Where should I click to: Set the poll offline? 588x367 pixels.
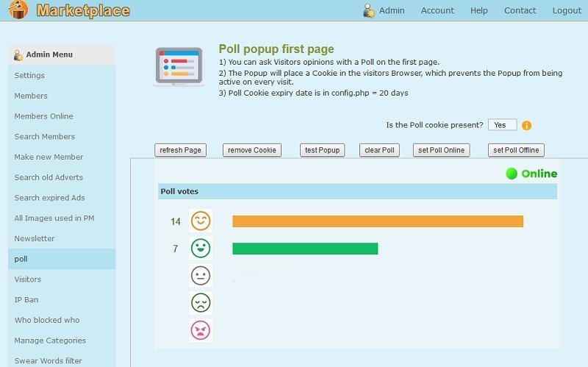pyautogui.click(x=516, y=150)
